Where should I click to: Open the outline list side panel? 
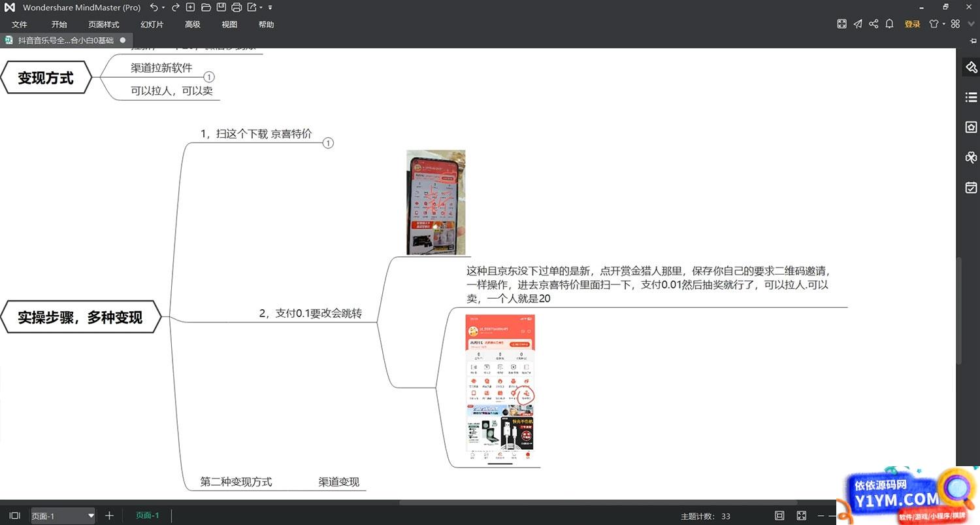971,97
